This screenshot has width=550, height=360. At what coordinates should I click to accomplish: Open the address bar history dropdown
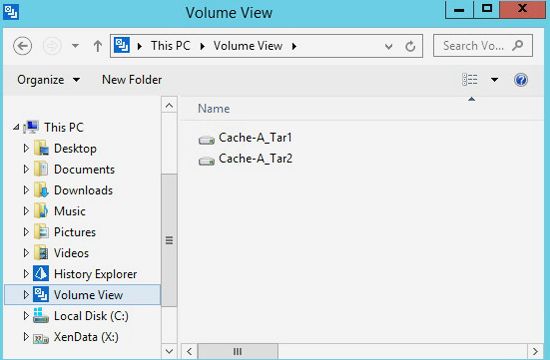click(388, 46)
